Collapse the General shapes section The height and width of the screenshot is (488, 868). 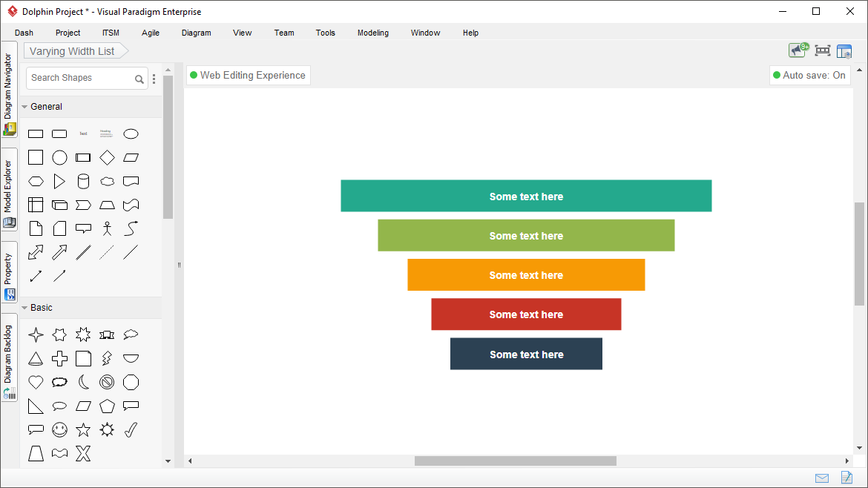24,107
